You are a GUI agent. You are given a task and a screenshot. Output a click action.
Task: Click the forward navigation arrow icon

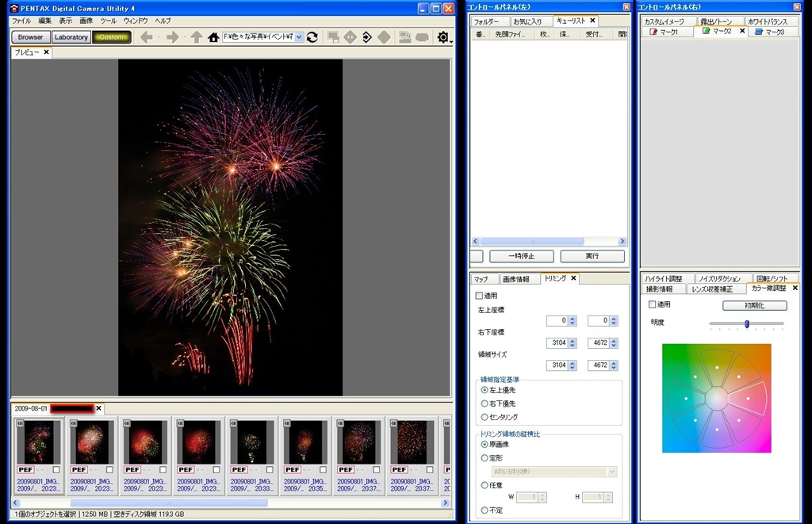pos(172,37)
